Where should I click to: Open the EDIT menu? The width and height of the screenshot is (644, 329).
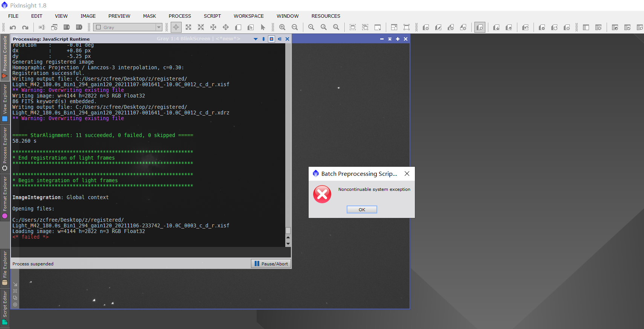(x=37, y=16)
